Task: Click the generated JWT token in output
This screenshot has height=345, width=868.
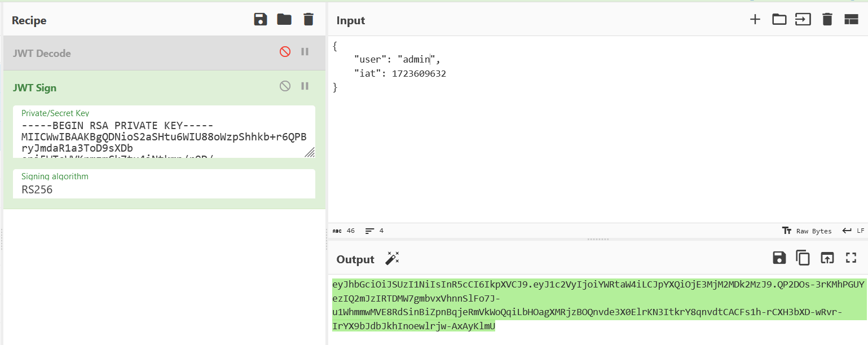Action: point(598,305)
